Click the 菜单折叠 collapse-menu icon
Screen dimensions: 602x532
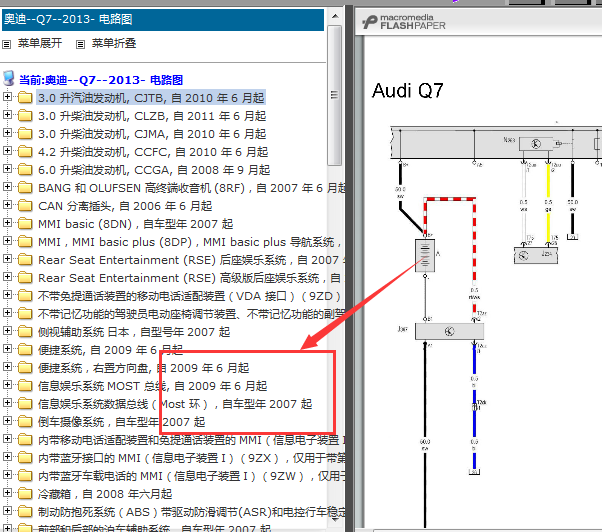(80, 44)
